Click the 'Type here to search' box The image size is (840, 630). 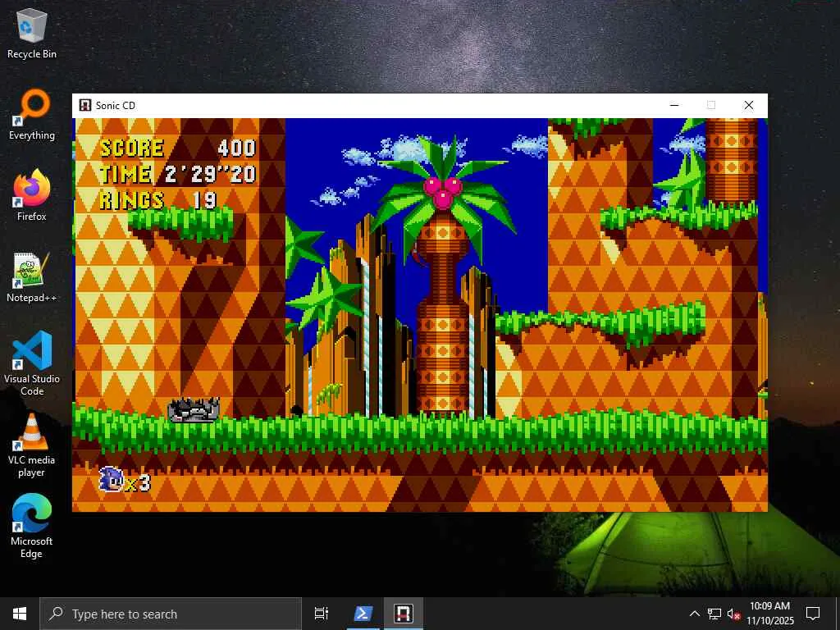(x=171, y=614)
